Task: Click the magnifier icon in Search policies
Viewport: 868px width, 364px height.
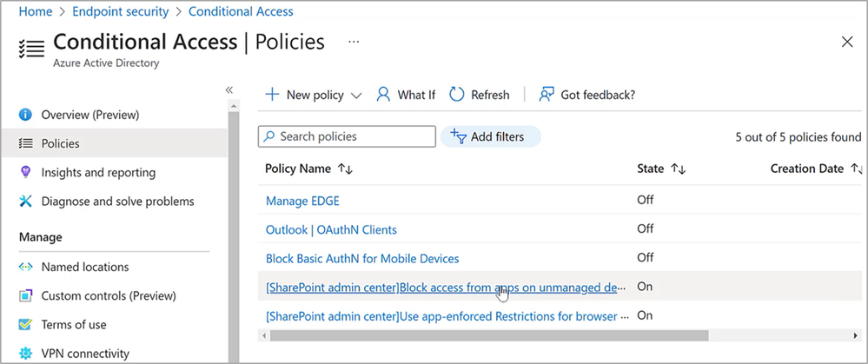Action: click(269, 136)
